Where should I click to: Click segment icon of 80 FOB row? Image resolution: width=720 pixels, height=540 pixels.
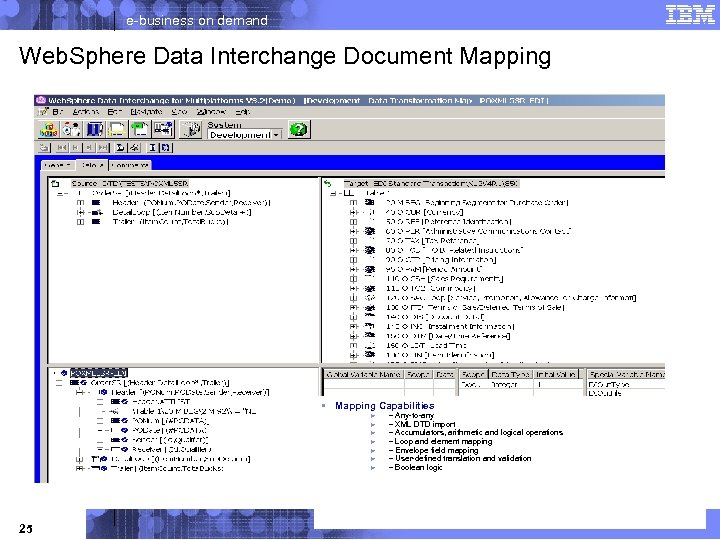(x=370, y=250)
